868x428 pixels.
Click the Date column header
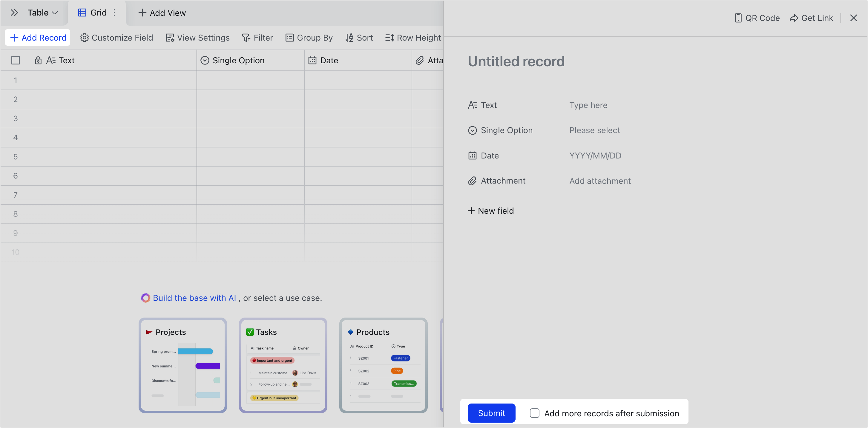click(358, 60)
